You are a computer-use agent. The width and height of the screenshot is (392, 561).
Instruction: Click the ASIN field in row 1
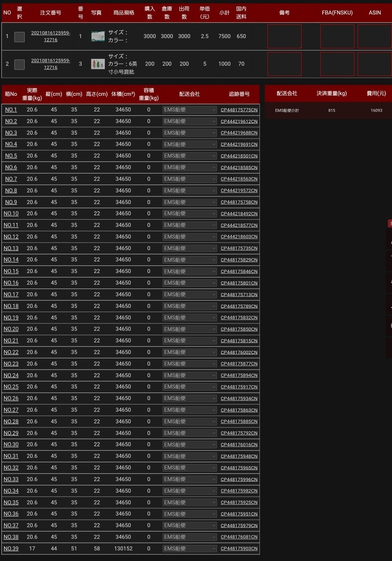pos(374,36)
